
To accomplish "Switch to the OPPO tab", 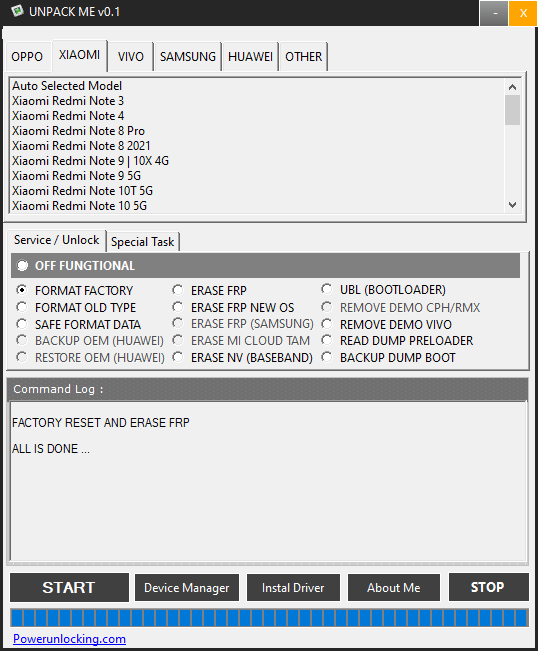I will [27, 56].
